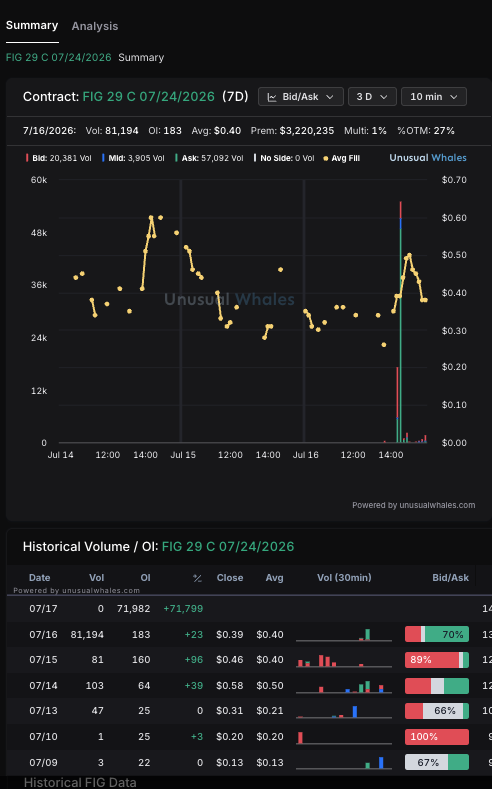492x789 pixels.
Task: Click the $0.58 close price for 07/14
Action: tap(230, 685)
